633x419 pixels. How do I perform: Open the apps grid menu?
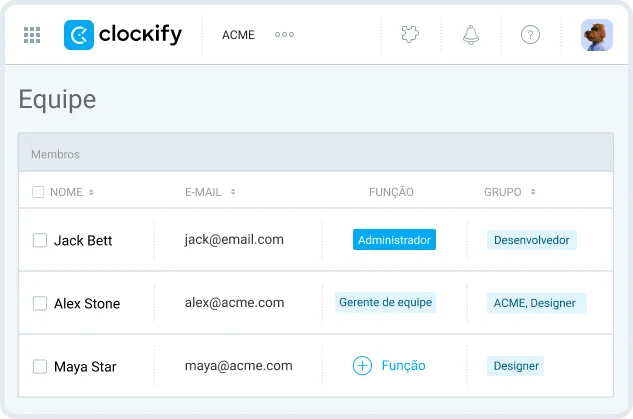(x=32, y=35)
